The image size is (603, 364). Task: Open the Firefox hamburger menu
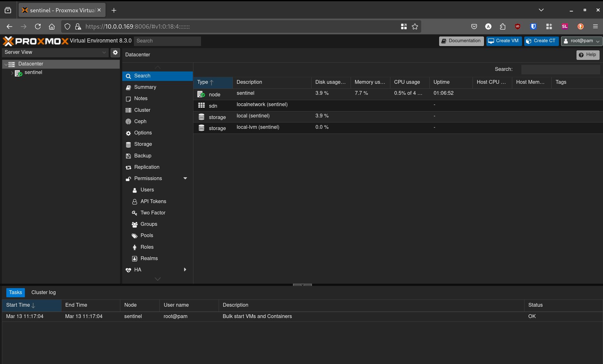point(595,26)
